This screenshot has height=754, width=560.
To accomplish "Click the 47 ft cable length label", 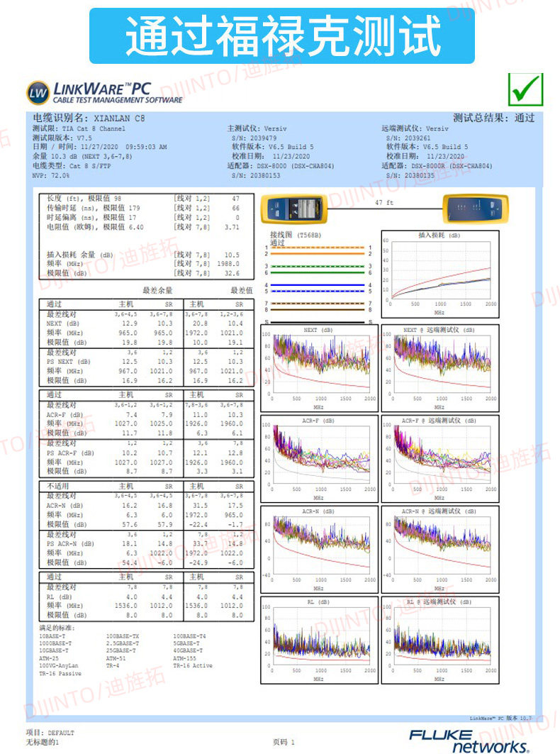I will 384,202.
